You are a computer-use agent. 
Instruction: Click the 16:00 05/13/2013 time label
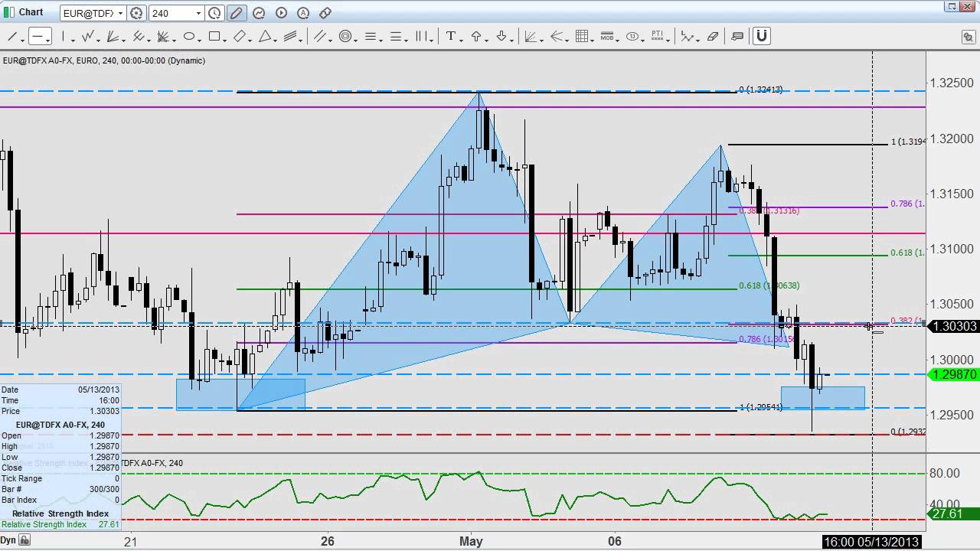(871, 542)
